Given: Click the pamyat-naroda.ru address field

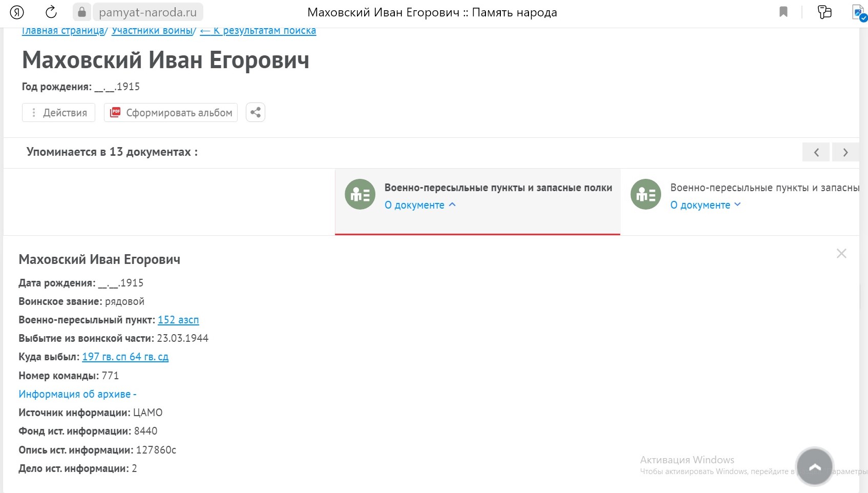Looking at the screenshot, I should click(x=147, y=12).
